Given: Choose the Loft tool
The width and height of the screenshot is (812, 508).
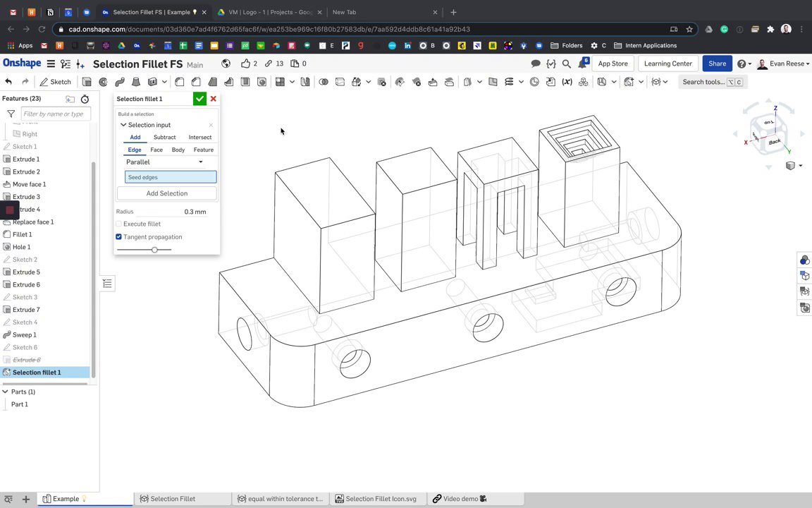Looking at the screenshot, I should tap(135, 82).
